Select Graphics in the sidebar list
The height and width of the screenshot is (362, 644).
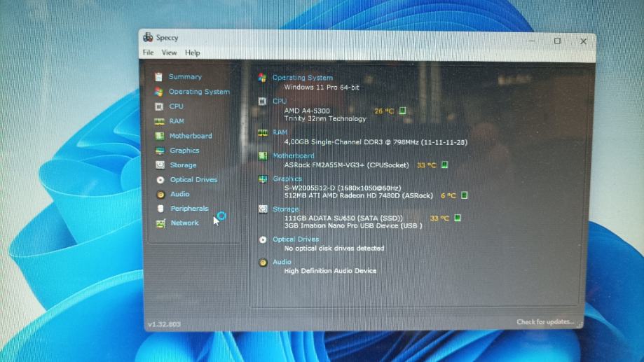[184, 151]
